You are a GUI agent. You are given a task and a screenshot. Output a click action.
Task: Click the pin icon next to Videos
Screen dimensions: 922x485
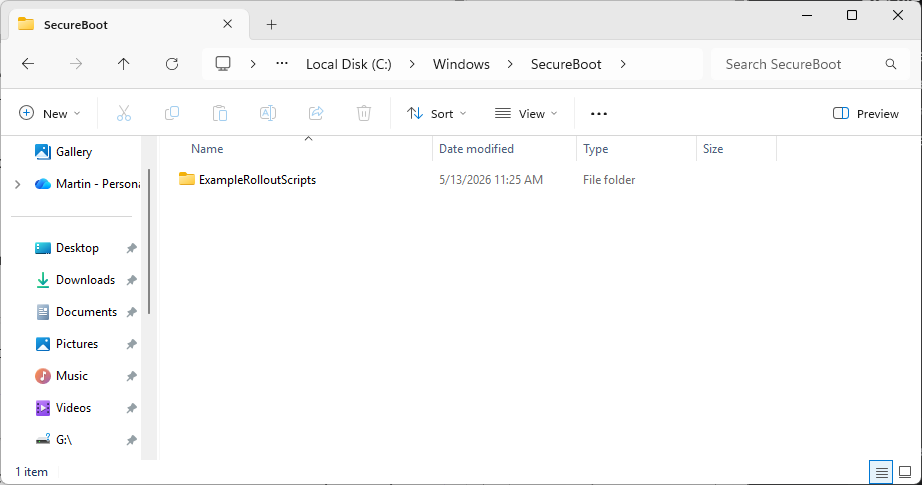[x=132, y=408]
